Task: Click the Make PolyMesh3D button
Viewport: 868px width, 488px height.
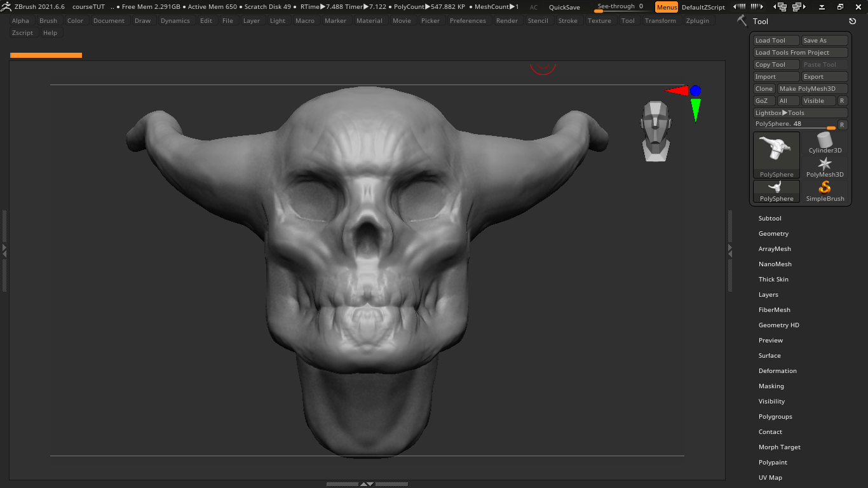Action: coord(812,89)
